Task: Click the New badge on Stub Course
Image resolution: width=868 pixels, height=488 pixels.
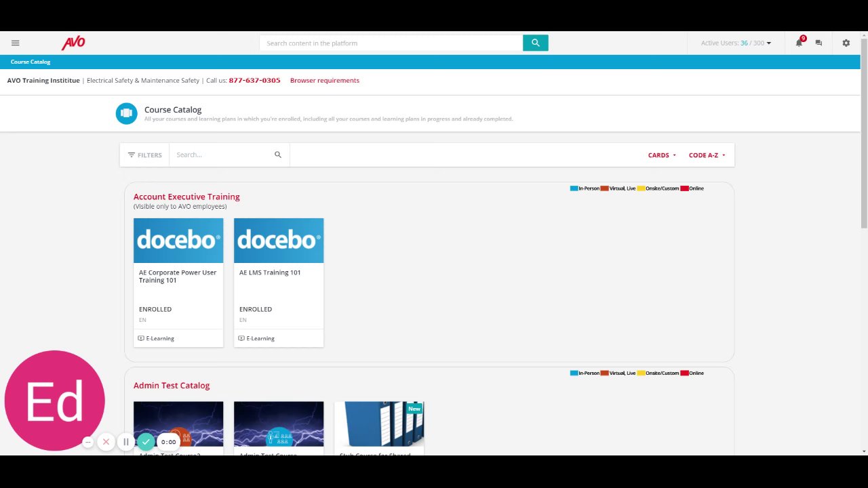Action: [414, 409]
